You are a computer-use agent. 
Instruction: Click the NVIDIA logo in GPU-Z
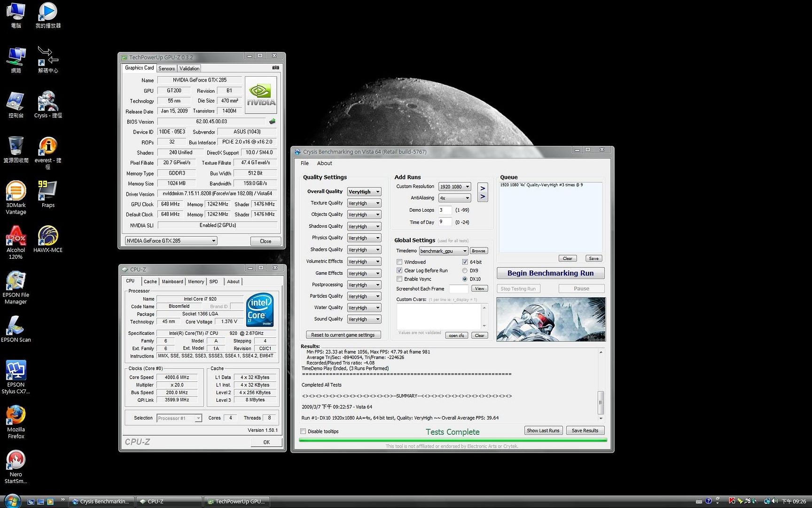(261, 95)
